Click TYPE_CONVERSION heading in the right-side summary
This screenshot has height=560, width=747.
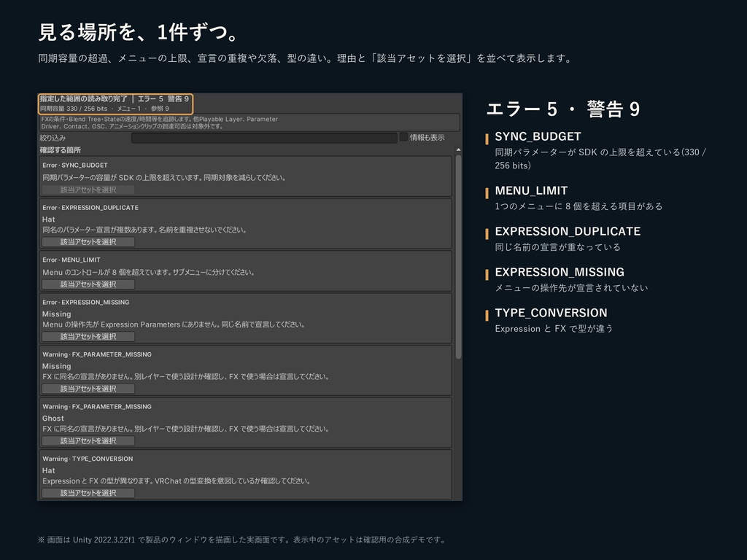(x=551, y=313)
